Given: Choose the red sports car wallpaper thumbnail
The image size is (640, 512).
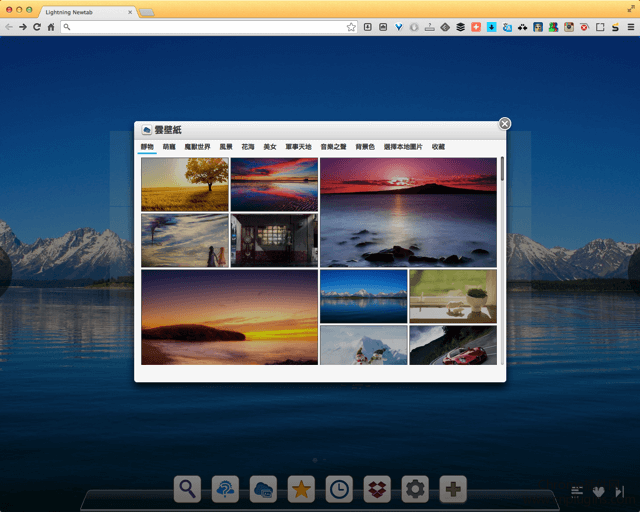Looking at the screenshot, I should coord(453,345).
